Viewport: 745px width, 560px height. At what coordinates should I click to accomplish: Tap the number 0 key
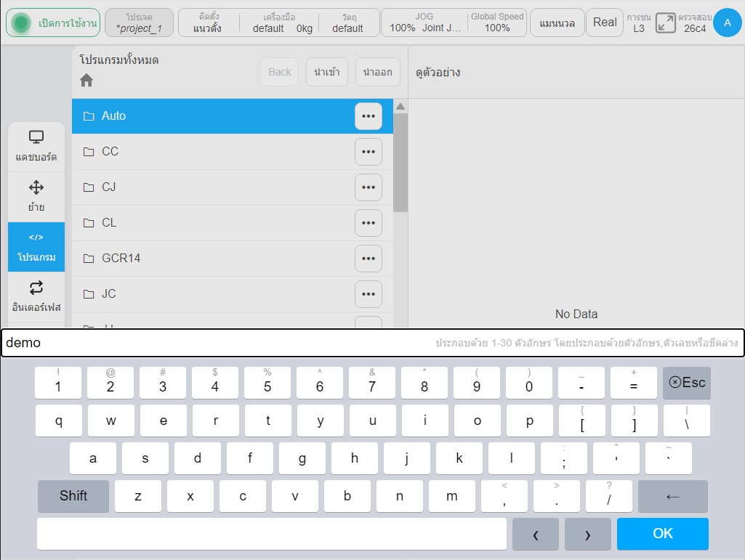coord(529,382)
